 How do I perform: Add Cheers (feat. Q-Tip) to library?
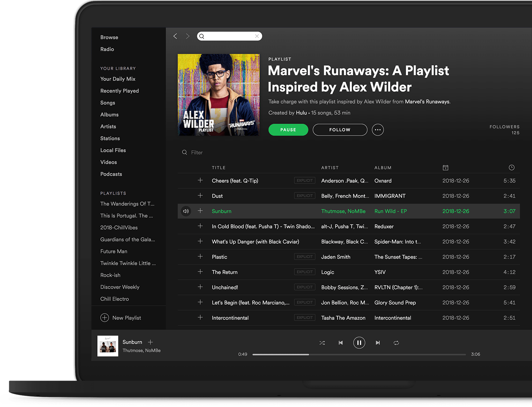(x=200, y=180)
